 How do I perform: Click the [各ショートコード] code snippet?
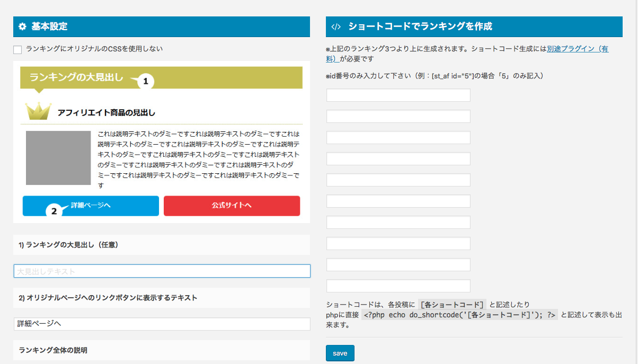click(452, 305)
